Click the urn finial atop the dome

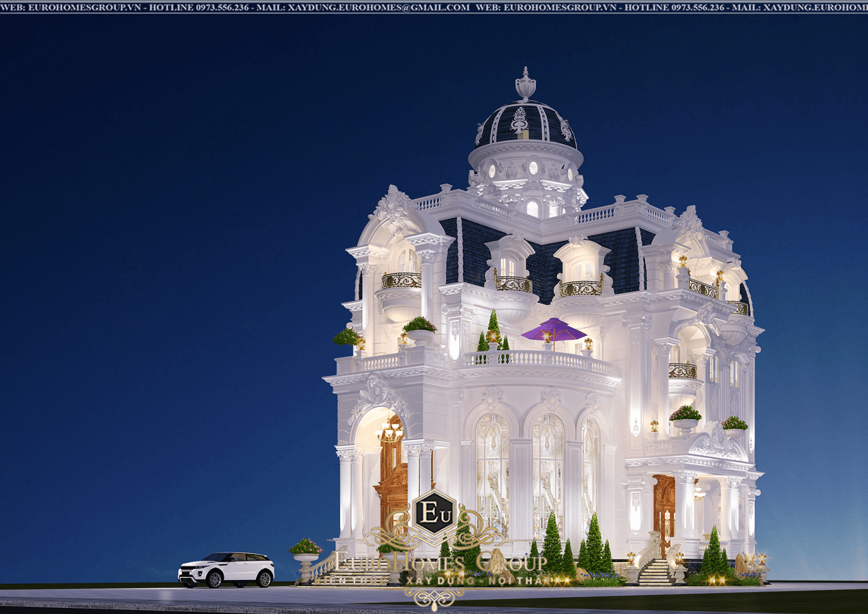tap(525, 85)
